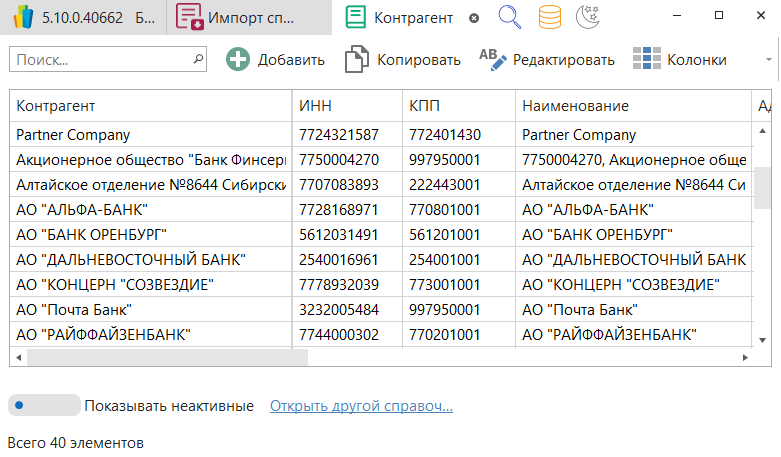Select the АО "Почта Банк" row
781x457 pixels.
point(150,309)
